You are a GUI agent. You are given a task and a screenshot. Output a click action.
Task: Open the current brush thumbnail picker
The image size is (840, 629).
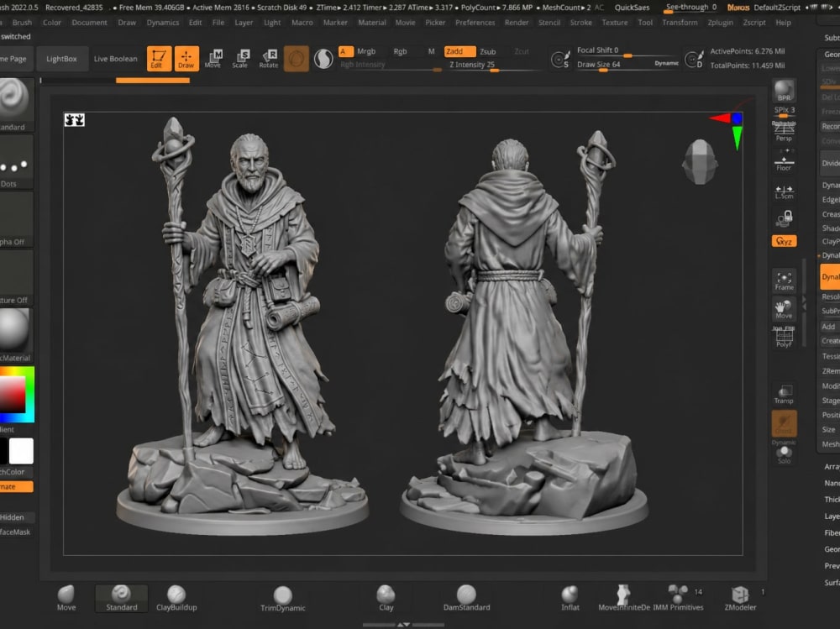click(15, 104)
